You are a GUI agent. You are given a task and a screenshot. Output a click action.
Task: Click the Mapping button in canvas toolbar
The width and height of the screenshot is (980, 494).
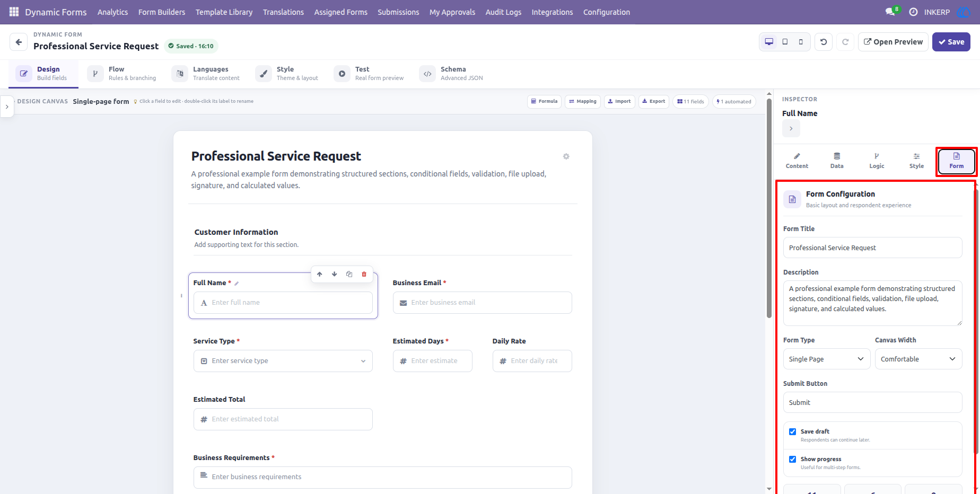[583, 101]
